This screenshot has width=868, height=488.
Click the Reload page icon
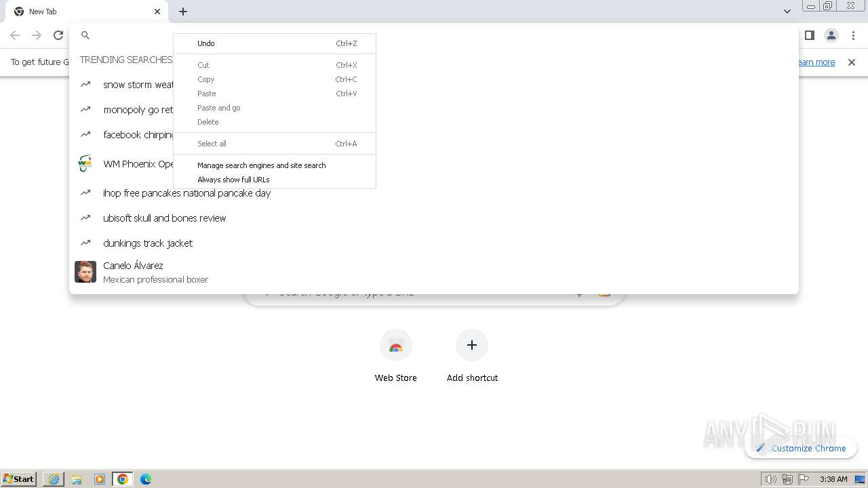click(58, 35)
